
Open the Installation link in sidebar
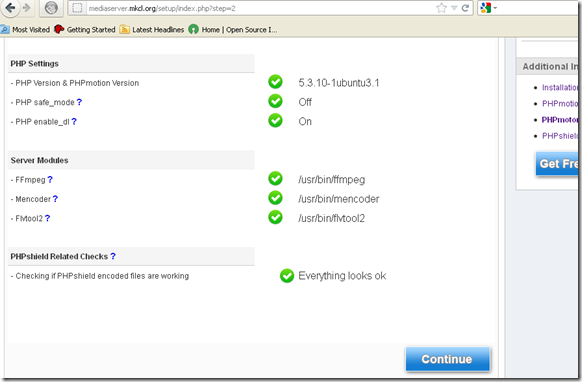[560, 88]
